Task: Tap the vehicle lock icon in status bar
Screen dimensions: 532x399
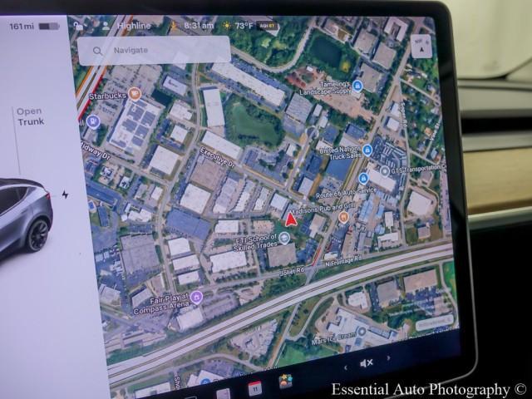Action: (x=78, y=26)
